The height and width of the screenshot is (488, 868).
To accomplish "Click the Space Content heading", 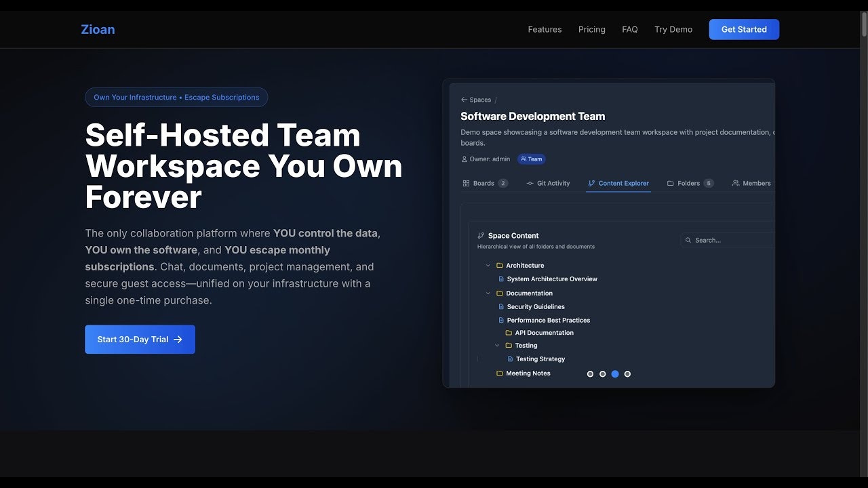I will [513, 236].
